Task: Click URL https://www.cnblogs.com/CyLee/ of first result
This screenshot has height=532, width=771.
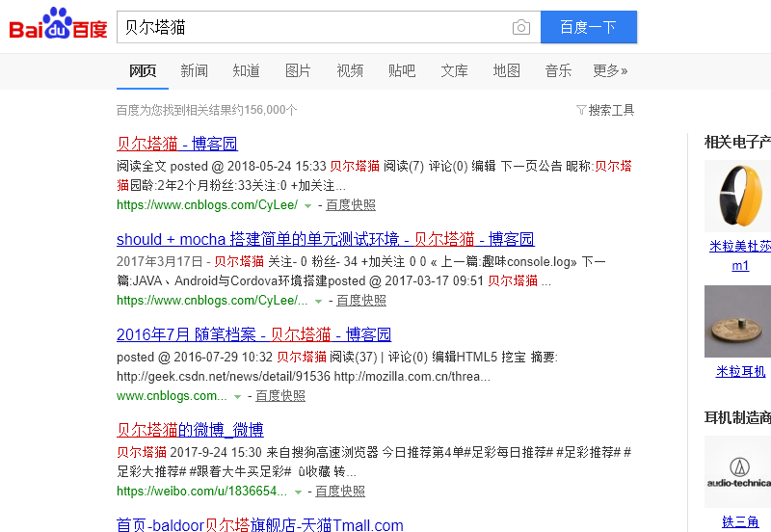Action: click(207, 205)
